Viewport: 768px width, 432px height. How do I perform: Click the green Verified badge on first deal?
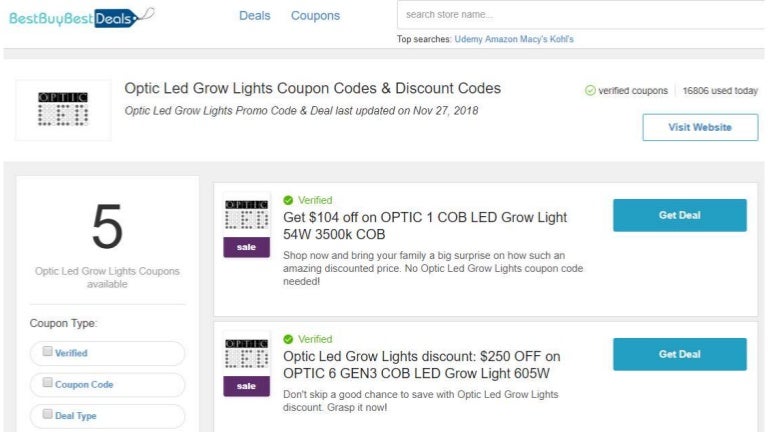click(308, 200)
